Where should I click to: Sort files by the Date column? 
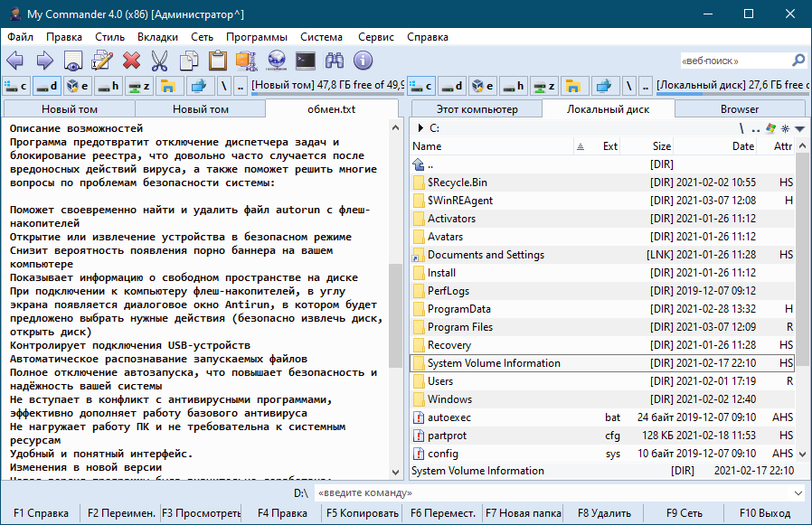[717, 146]
